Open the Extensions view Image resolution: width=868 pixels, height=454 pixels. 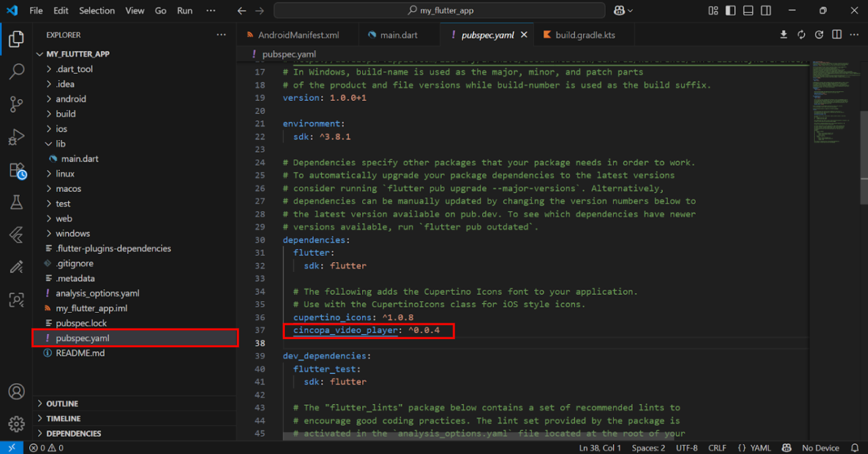tap(16, 170)
